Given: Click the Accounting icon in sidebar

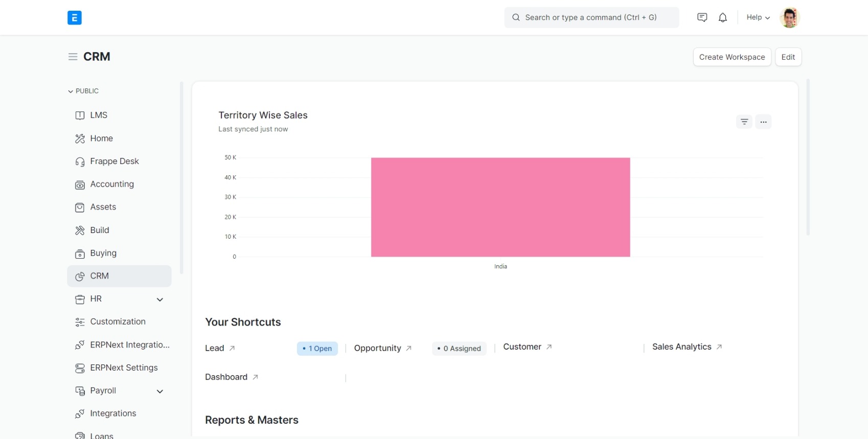Looking at the screenshot, I should (80, 184).
